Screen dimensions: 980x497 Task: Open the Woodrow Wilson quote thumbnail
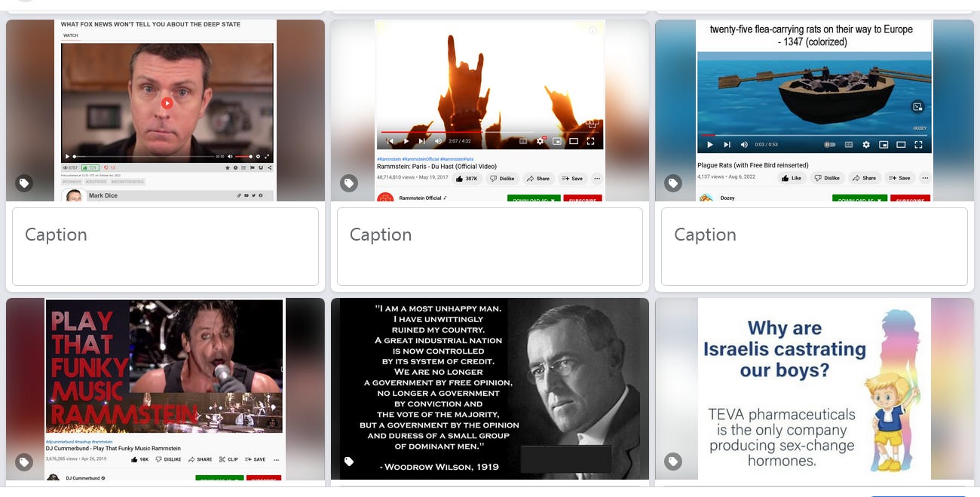coord(490,388)
